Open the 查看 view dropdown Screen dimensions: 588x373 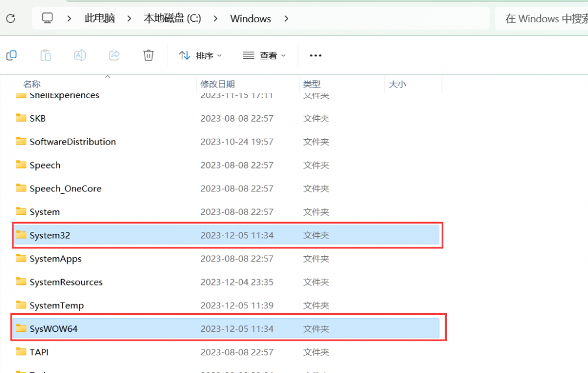pyautogui.click(x=265, y=55)
